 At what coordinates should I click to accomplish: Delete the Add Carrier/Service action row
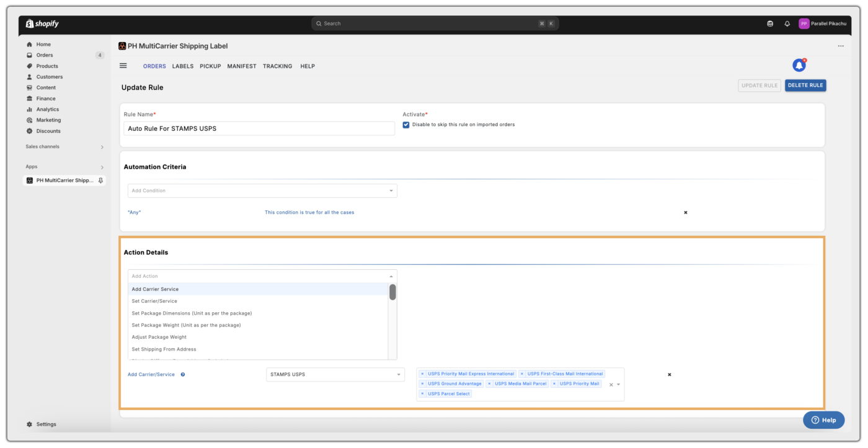[x=670, y=375]
